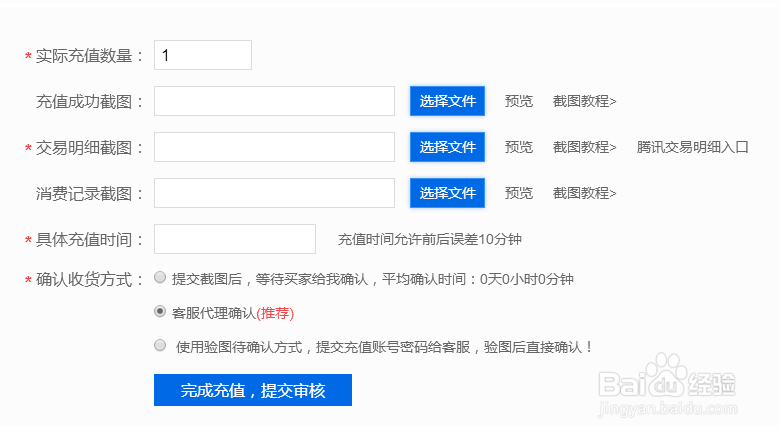Image resolution: width=780 pixels, height=436 pixels.
Task: Select the 客服代理确认(推荐) radio option
Action: click(x=160, y=312)
